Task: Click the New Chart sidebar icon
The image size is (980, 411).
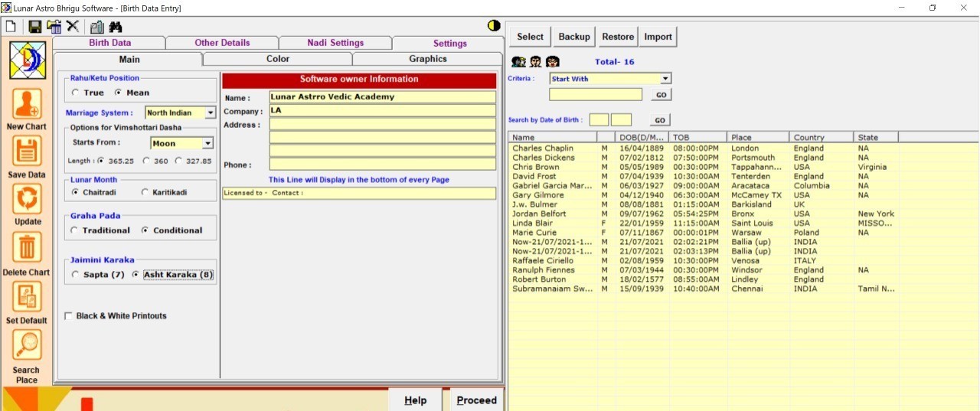Action: 27,104
